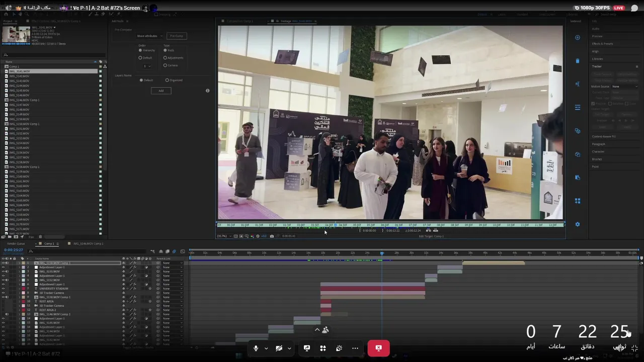Image resolution: width=644 pixels, height=362 pixels.
Task: Click the composition mini-flowchart icon in the timeline header
Action: pos(153,251)
